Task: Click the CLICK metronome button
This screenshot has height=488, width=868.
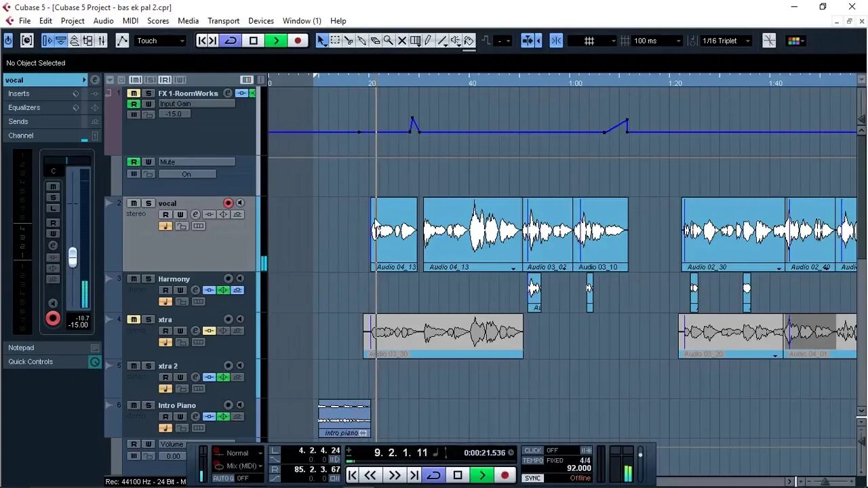Action: tap(533, 450)
